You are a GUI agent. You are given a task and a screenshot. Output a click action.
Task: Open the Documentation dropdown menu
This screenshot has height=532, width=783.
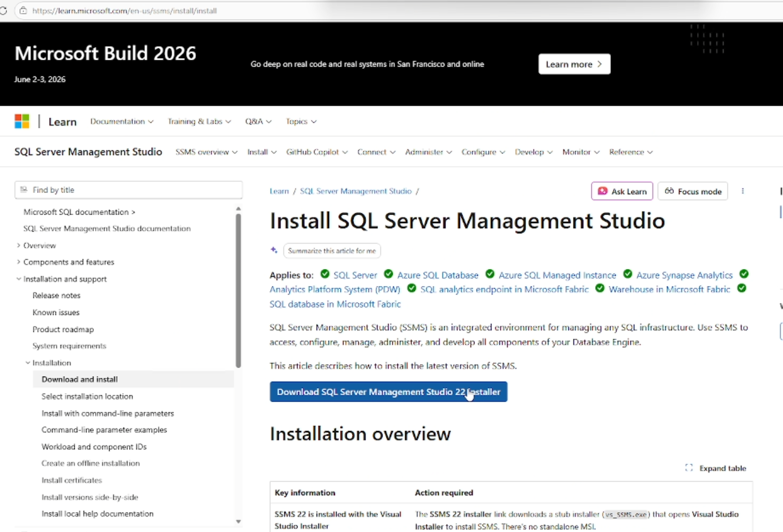pyautogui.click(x=122, y=121)
